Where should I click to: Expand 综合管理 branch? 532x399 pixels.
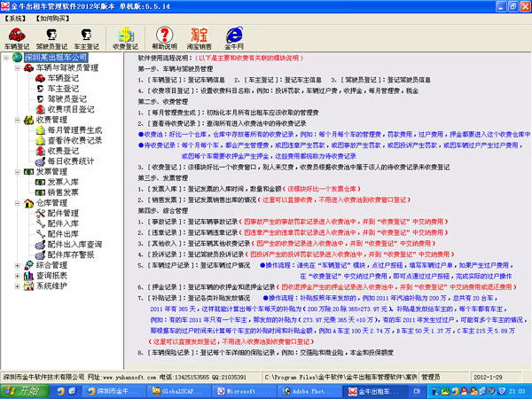18,266
